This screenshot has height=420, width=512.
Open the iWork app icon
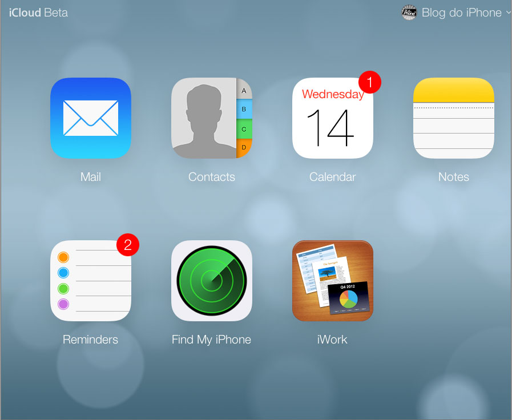click(332, 281)
